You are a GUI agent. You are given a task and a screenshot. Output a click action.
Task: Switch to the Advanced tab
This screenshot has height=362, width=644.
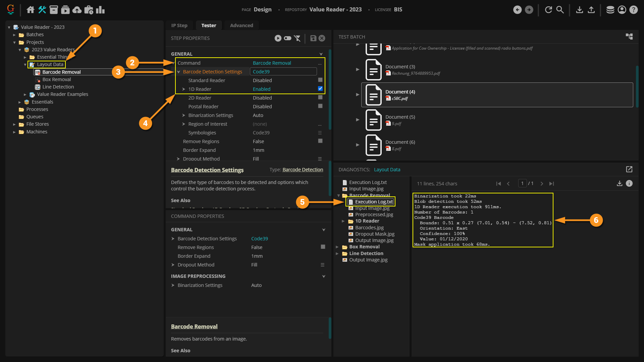[x=241, y=25]
